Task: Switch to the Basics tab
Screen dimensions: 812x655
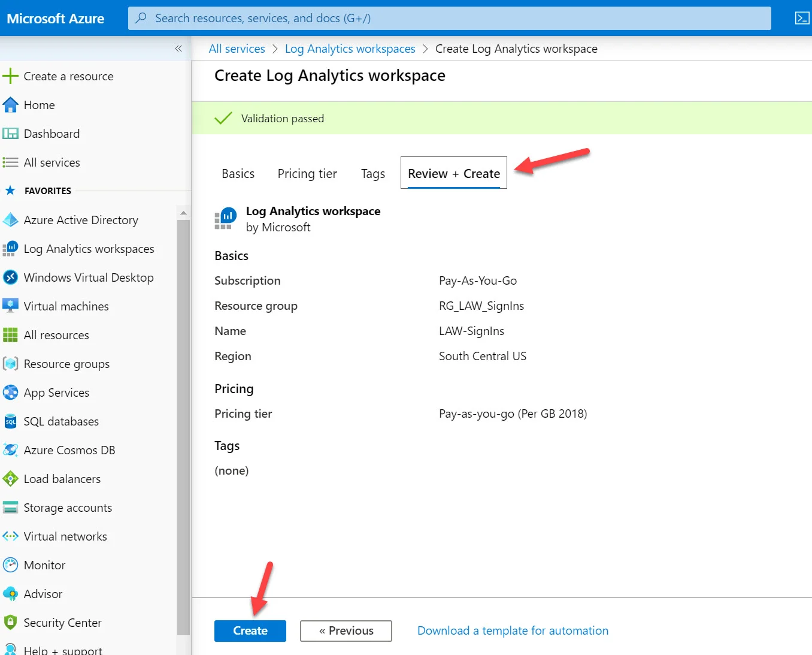Action: click(238, 174)
